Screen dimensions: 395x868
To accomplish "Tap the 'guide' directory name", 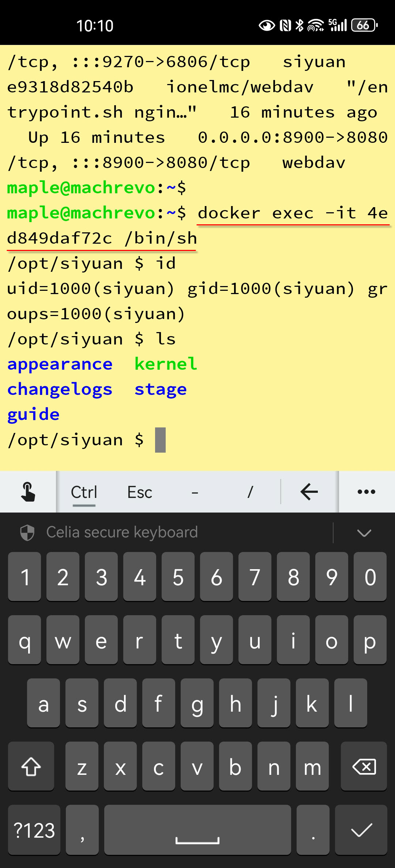I will pos(33,415).
